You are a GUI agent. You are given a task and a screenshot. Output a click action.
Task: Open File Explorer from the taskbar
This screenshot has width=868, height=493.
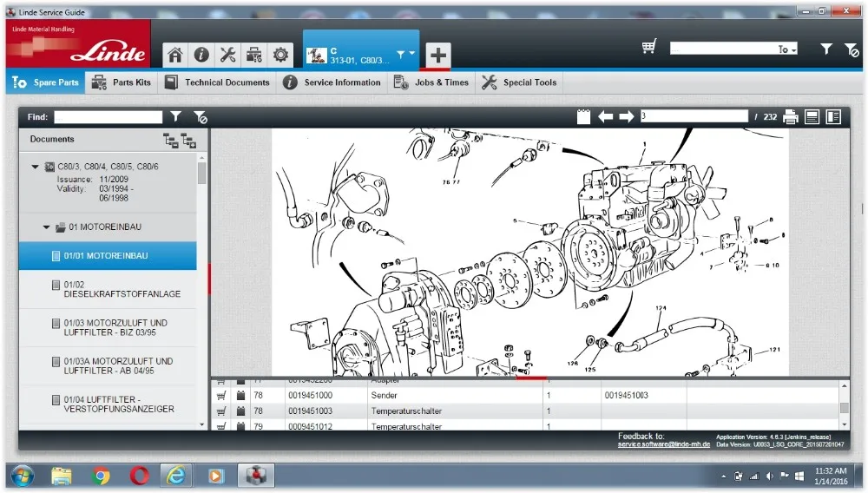coord(62,476)
